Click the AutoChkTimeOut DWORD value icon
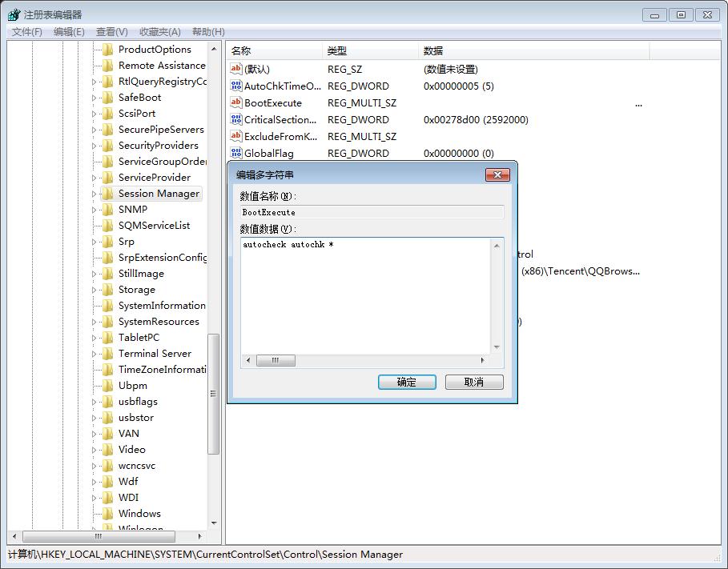The width and height of the screenshot is (728, 569). pos(236,86)
